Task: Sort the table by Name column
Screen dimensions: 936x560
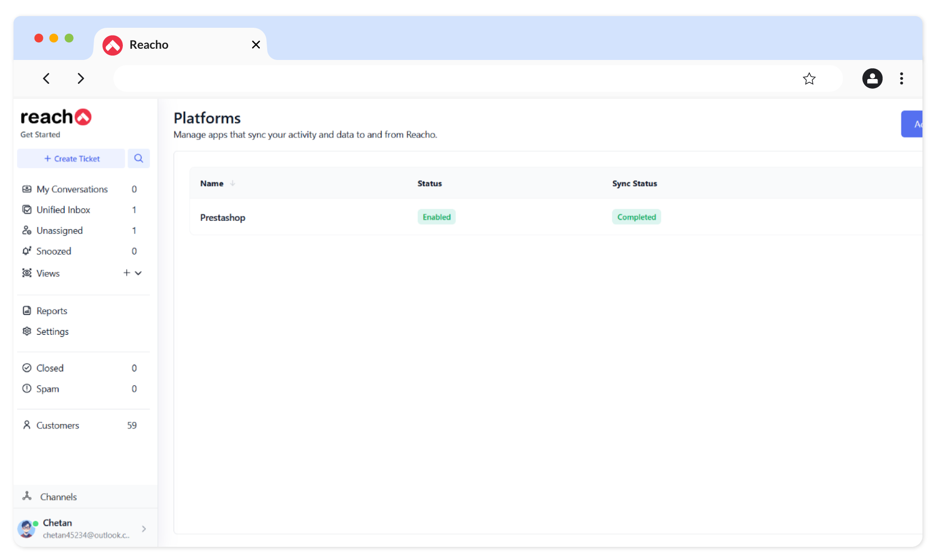Action: [213, 183]
